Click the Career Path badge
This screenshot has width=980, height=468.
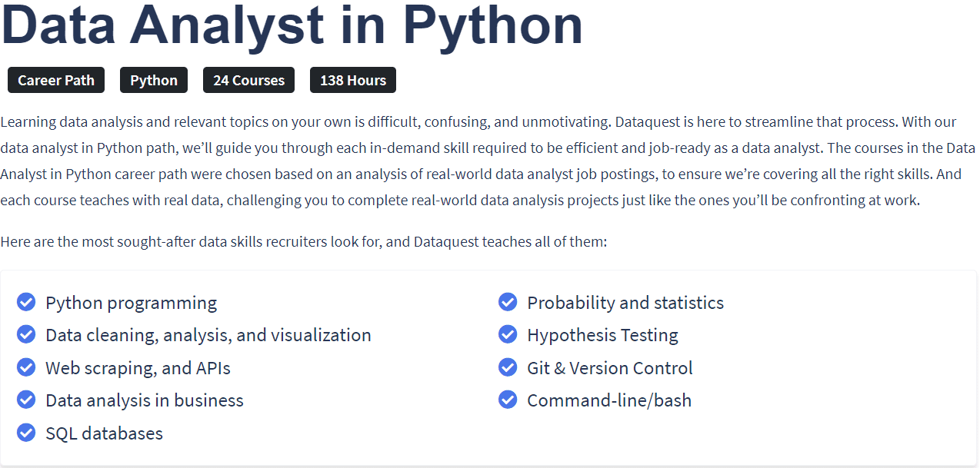[56, 80]
